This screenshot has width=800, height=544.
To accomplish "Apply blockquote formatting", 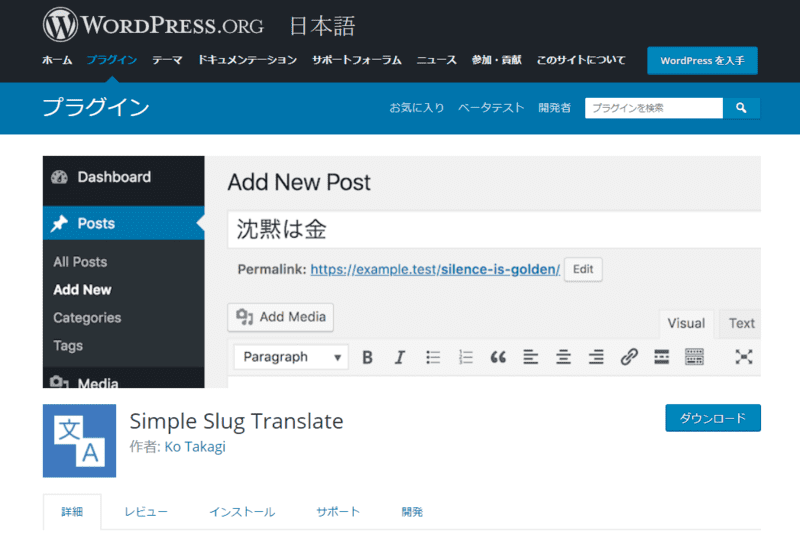I will pos(498,357).
